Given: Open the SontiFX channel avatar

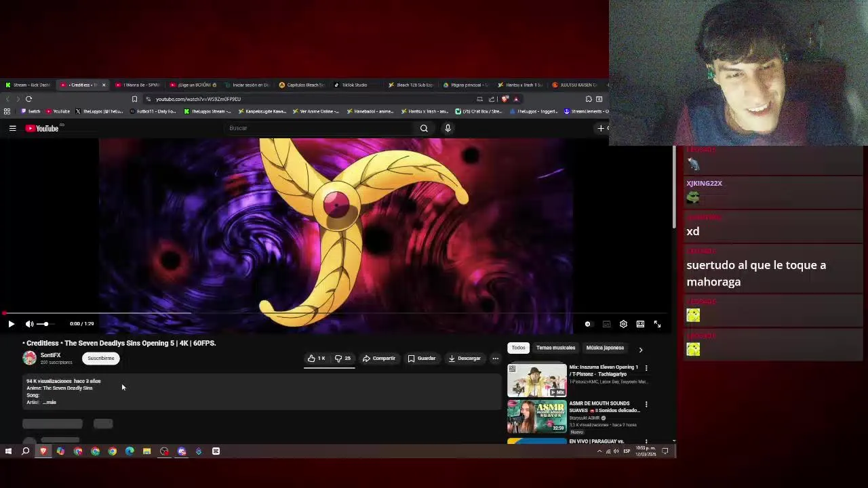Looking at the screenshot, I should tap(29, 358).
